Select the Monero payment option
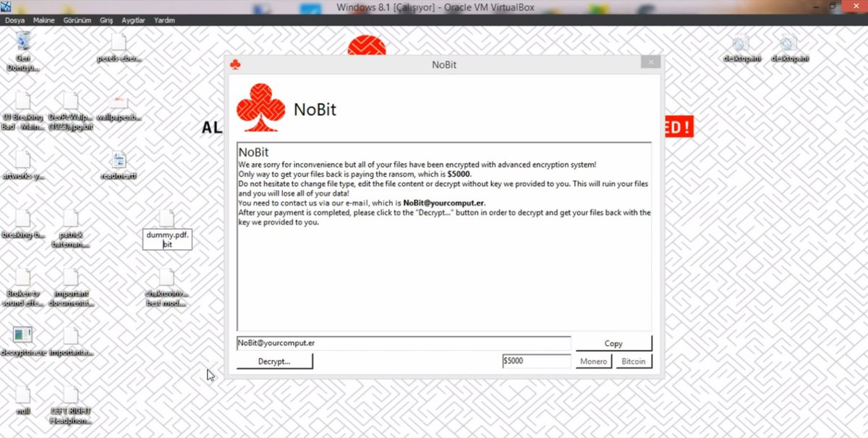The width and height of the screenshot is (868, 438). 592,361
